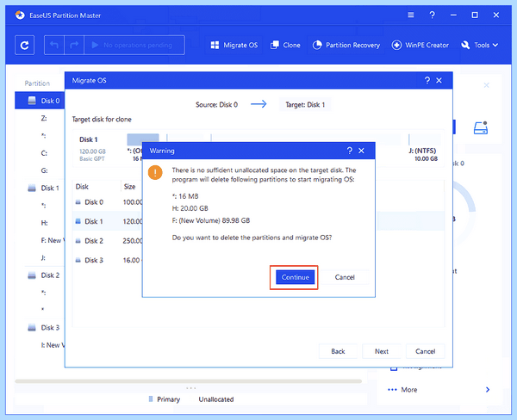The height and width of the screenshot is (420, 517).
Task: Open help in the Warning dialog
Action: tap(350, 151)
